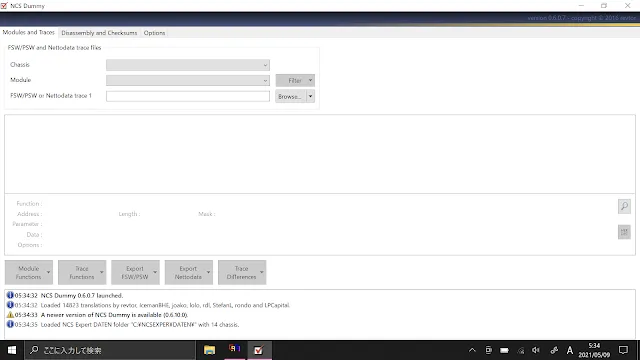Switch to Disassembly and Checksums tab
The height and width of the screenshot is (360, 640).
coord(99,33)
